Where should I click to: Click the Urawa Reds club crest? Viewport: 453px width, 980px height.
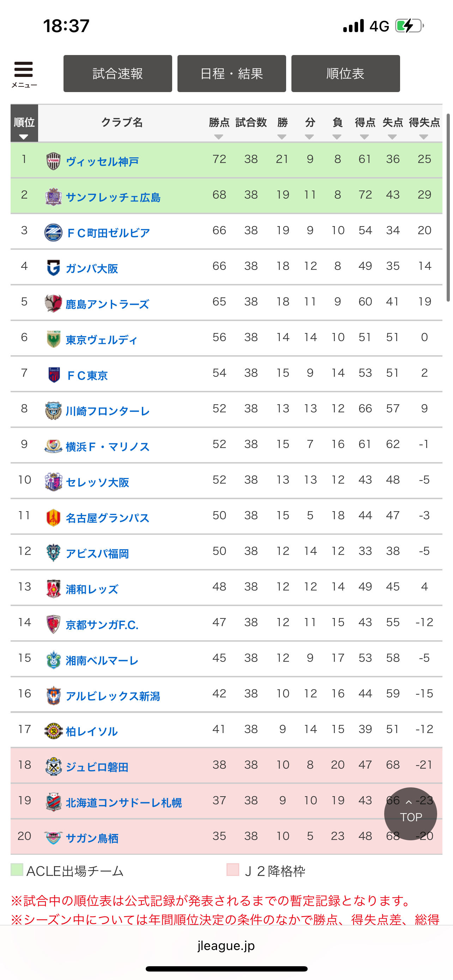(x=53, y=588)
